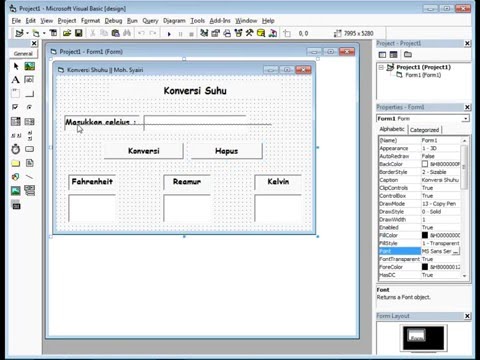Select the DirListBox folder control tool
480x360 pixels.
tap(16, 163)
